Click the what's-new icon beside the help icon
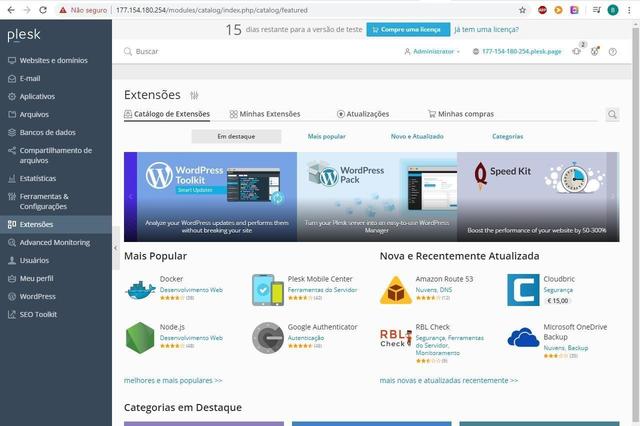Screen dimensions: 640x426 (x=595, y=51)
